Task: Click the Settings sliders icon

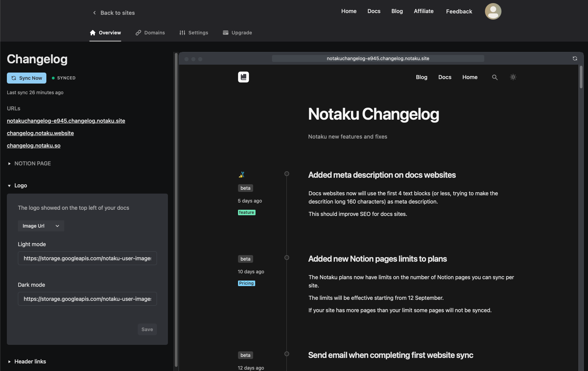Action: pos(182,33)
